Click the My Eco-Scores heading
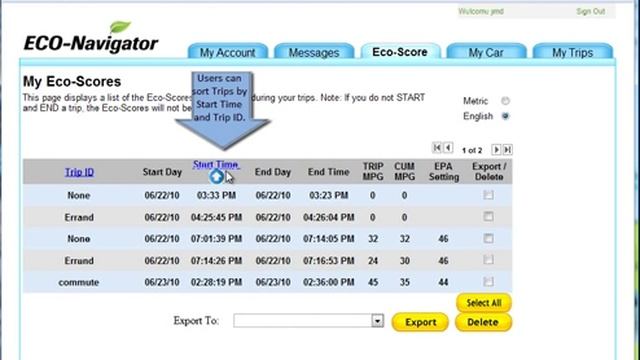This screenshot has width=640, height=360. pos(72,81)
